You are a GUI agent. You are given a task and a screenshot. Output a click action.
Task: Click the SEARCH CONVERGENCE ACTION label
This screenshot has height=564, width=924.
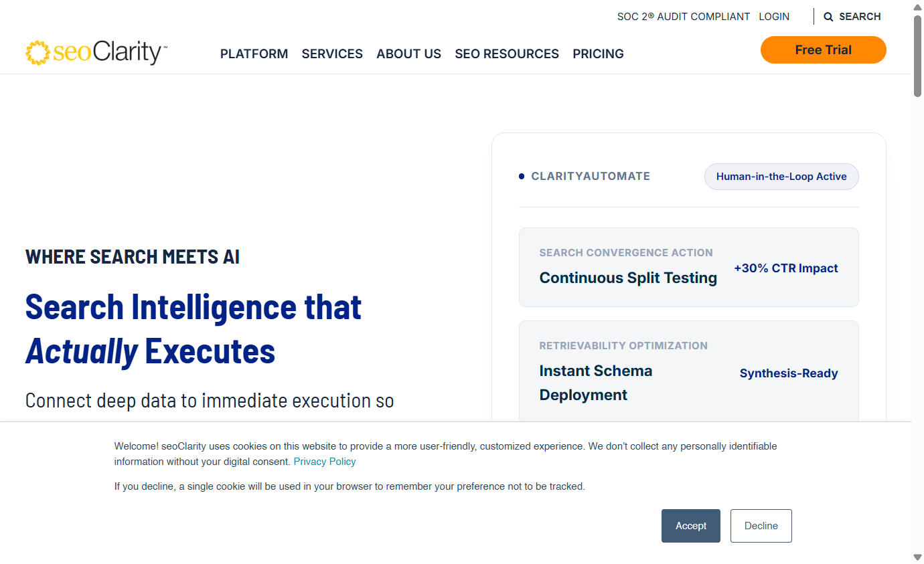[x=626, y=253]
